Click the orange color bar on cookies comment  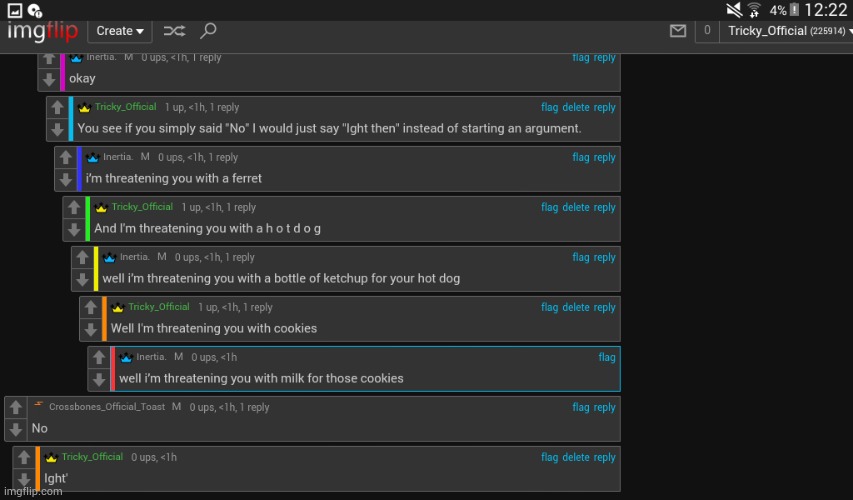(x=104, y=318)
